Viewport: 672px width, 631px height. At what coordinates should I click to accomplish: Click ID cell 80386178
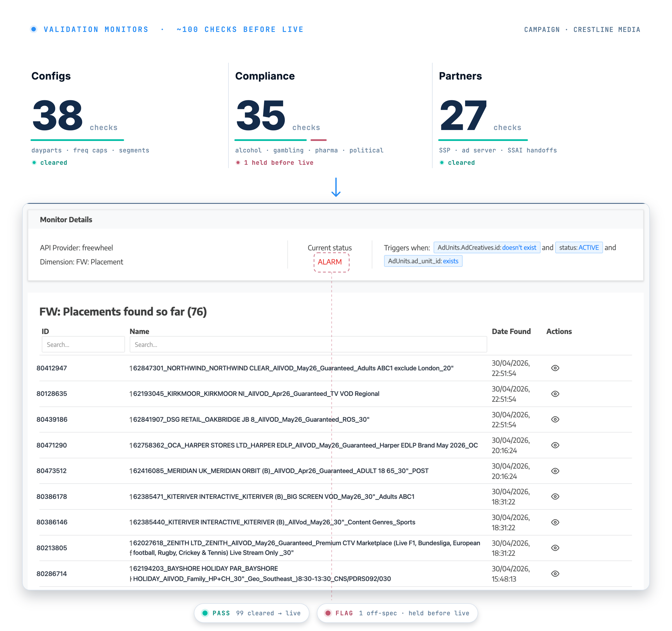coord(52,496)
